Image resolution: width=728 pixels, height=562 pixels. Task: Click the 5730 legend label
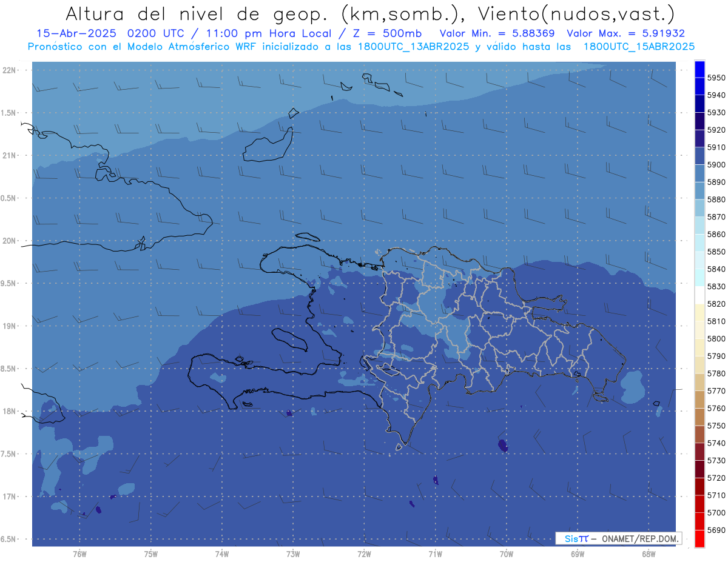point(716,460)
